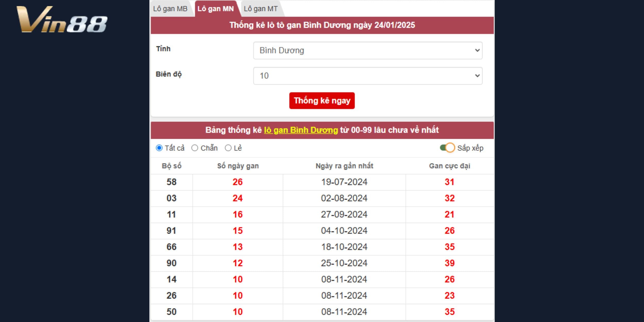Screen dimensions: 644x322
Task: Click gan days value 13 for number 66
Action: point(238,247)
